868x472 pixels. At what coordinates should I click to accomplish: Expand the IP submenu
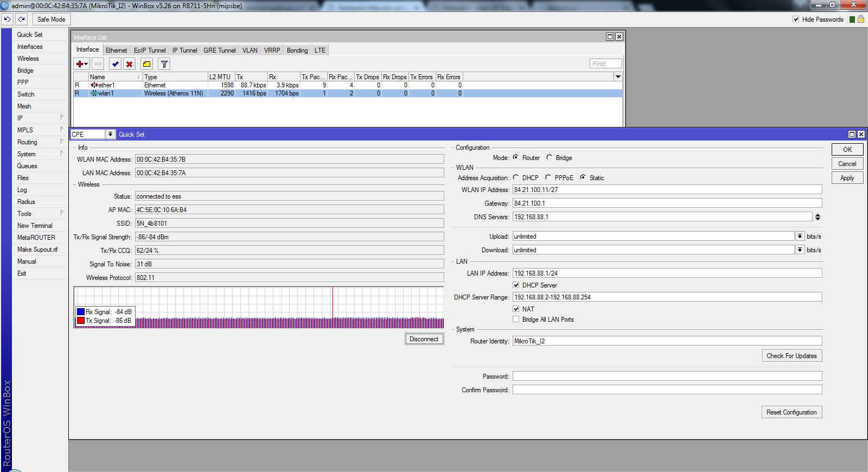(x=62, y=118)
